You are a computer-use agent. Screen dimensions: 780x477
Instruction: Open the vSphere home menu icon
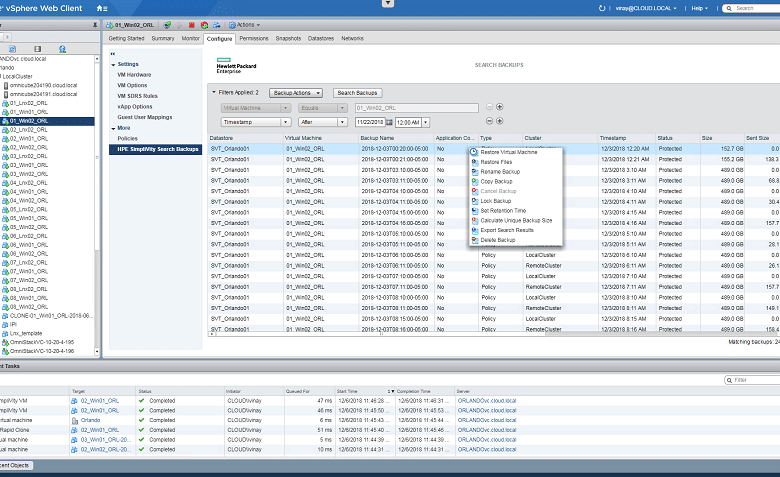pos(101,8)
